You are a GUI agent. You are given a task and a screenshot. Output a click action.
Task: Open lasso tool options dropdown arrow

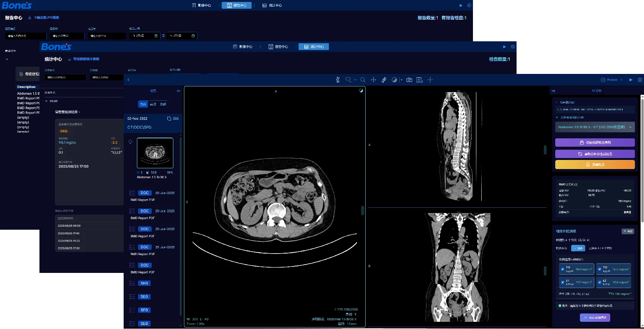coord(355,80)
